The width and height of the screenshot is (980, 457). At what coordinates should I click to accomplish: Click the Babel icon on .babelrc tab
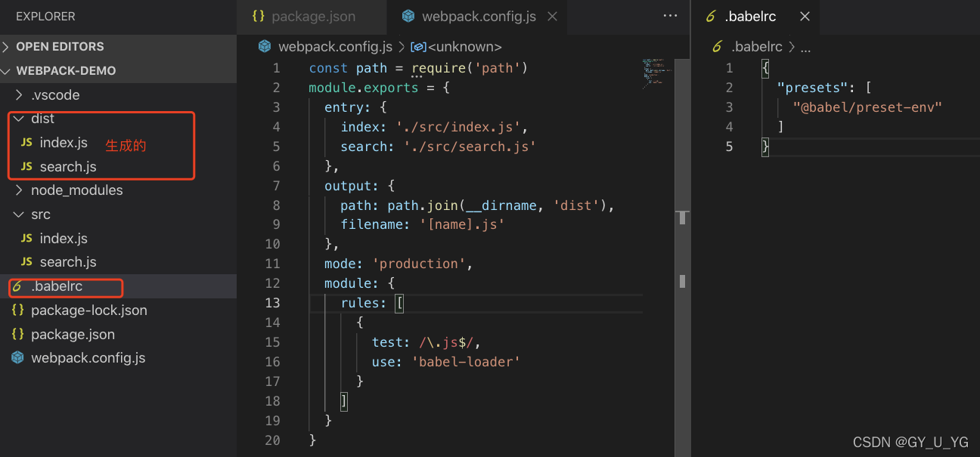pos(710,17)
